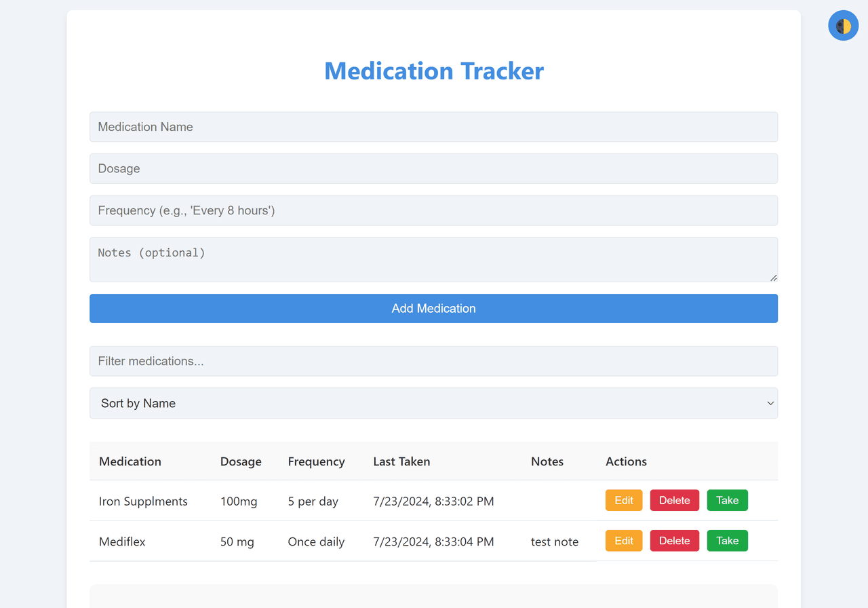Take the Mediflex medication

coord(728,541)
